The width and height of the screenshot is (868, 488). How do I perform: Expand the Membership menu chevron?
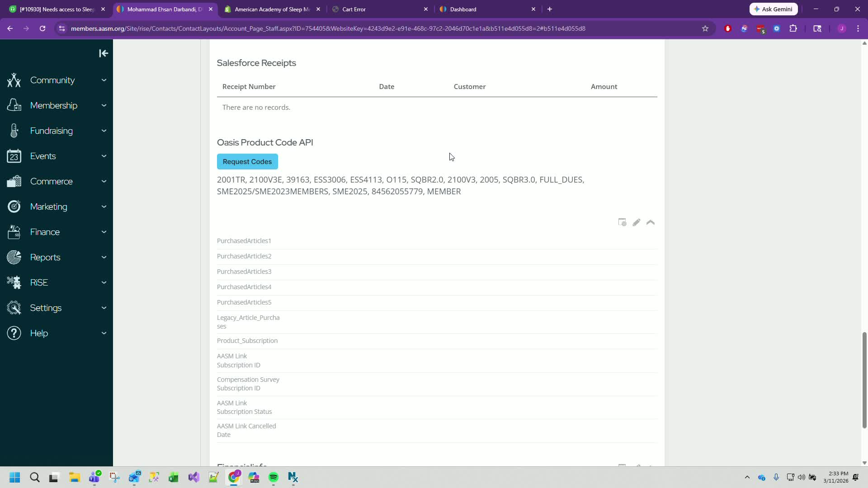pos(104,105)
